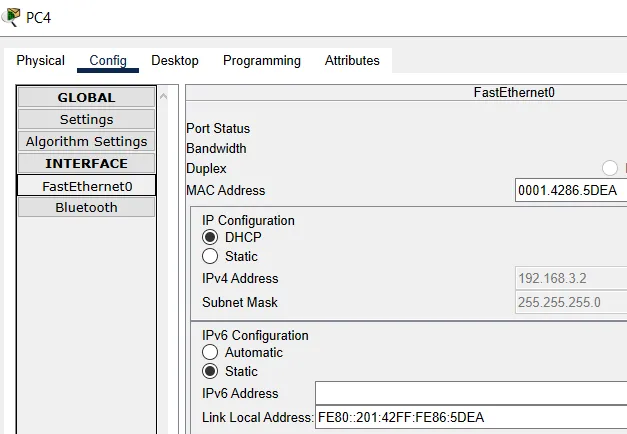Collapse the GLOBAL section header

pos(86,98)
